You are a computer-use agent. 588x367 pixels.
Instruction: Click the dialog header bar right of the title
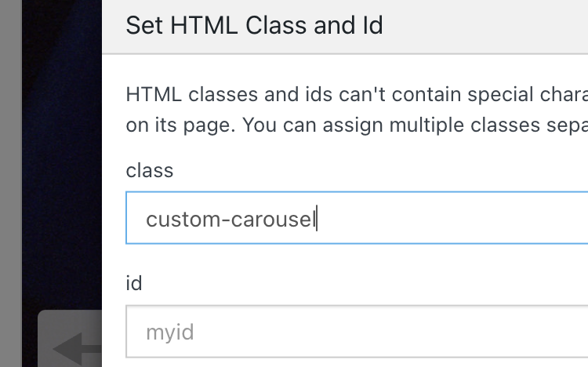(494, 26)
